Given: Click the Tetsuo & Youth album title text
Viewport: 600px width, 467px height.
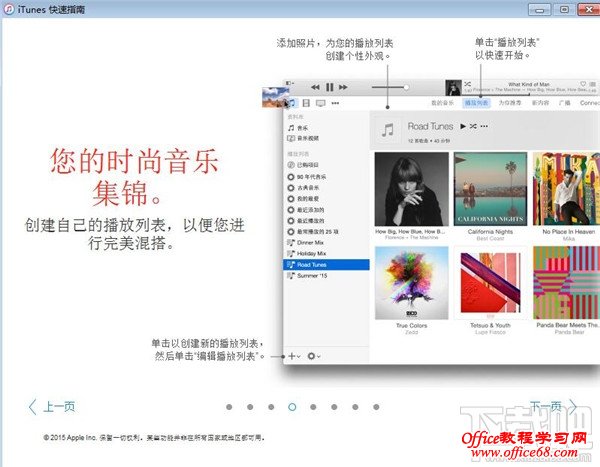Looking at the screenshot, I should 490,325.
